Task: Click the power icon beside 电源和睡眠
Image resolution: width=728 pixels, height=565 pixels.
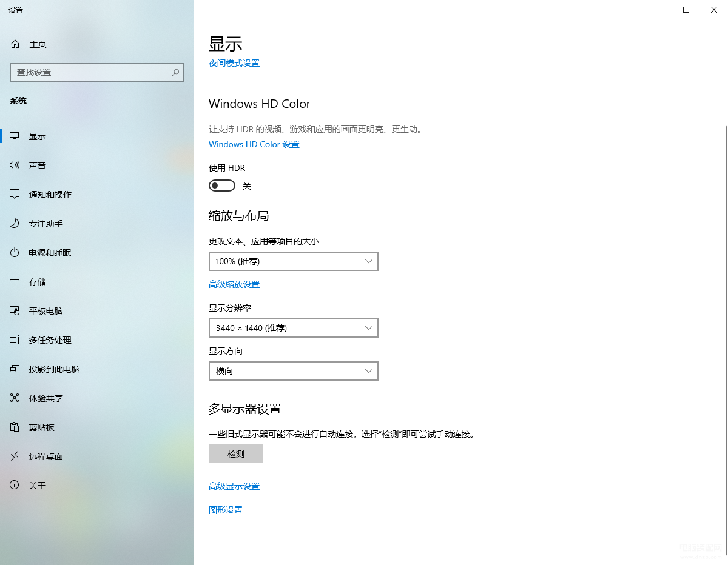Action: point(15,253)
